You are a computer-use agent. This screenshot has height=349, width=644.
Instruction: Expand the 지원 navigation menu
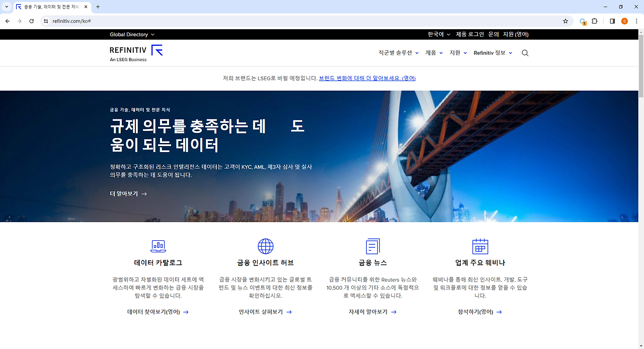tap(458, 53)
